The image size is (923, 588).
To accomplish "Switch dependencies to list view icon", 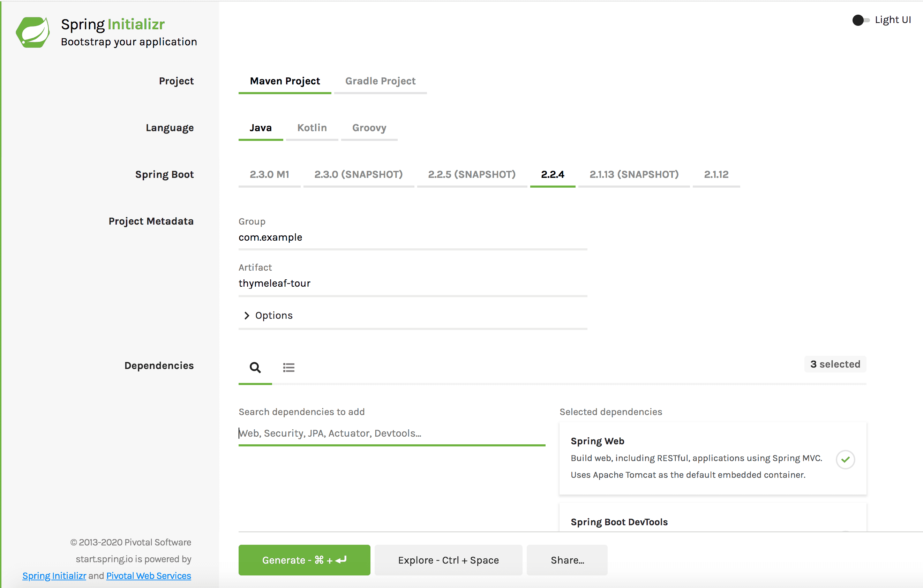I will [x=288, y=367].
